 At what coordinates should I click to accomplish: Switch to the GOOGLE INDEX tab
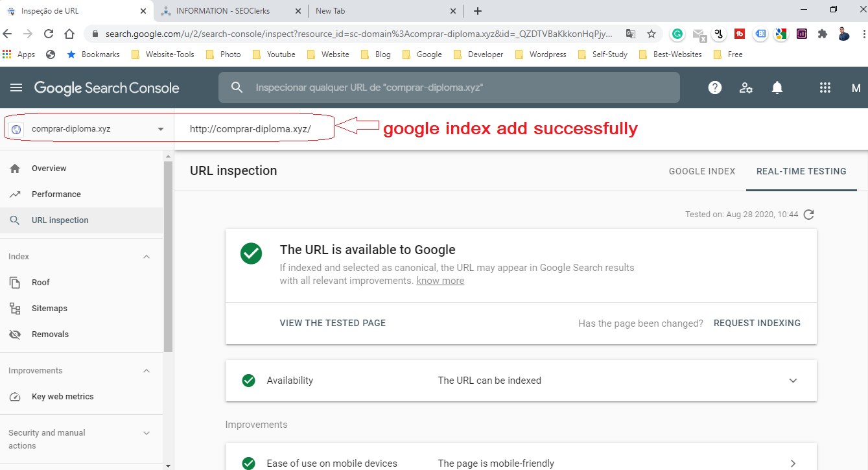[702, 171]
